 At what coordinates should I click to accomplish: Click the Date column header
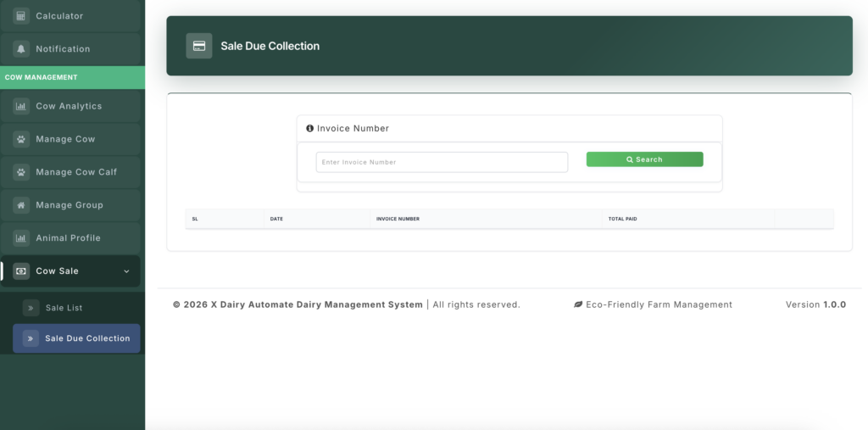[276, 219]
